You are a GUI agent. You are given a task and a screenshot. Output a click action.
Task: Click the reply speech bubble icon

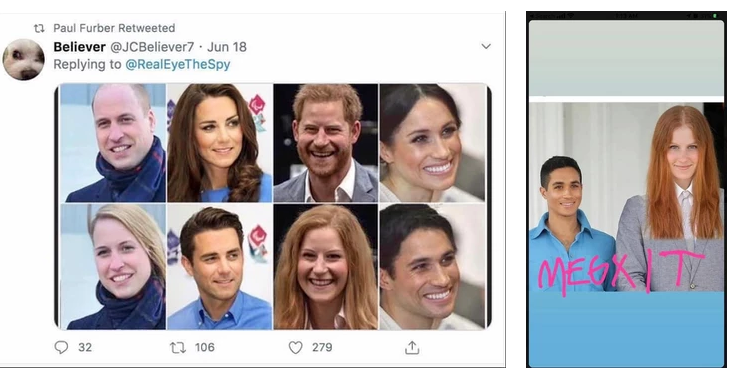coord(61,347)
